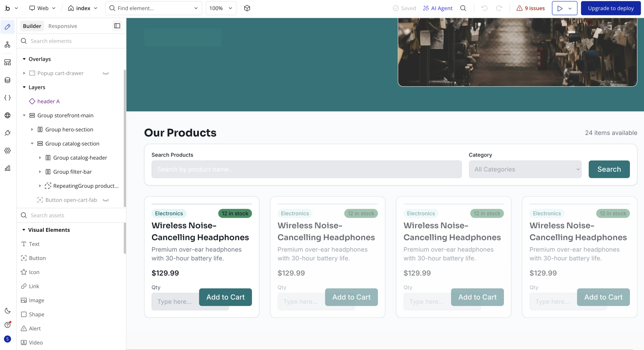644x350 pixels.
Task: Open the Web platform dropdown
Action: (42, 8)
